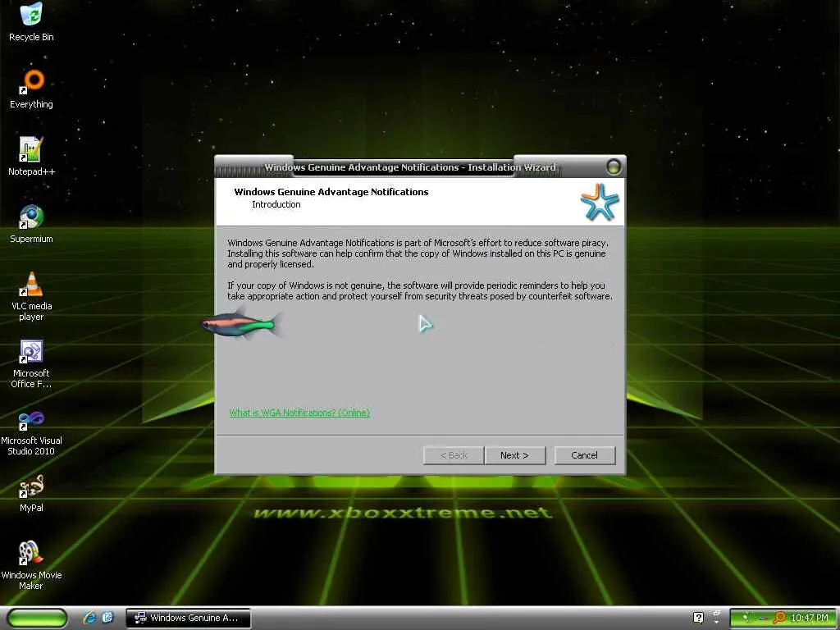
Task: Click the bold Windows Genuine Advantage Notifications heading
Action: 331,192
